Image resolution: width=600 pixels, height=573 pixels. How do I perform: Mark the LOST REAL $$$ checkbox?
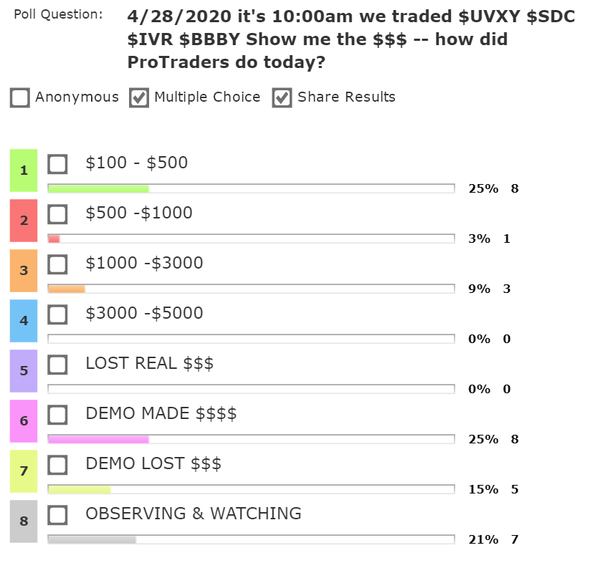(x=58, y=364)
